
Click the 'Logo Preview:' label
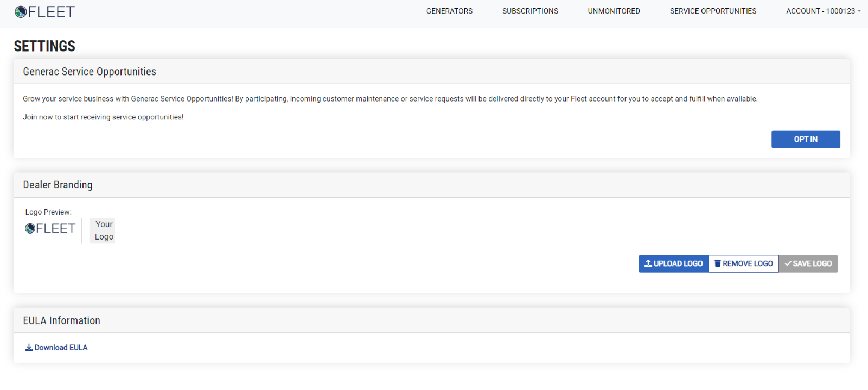tap(48, 212)
